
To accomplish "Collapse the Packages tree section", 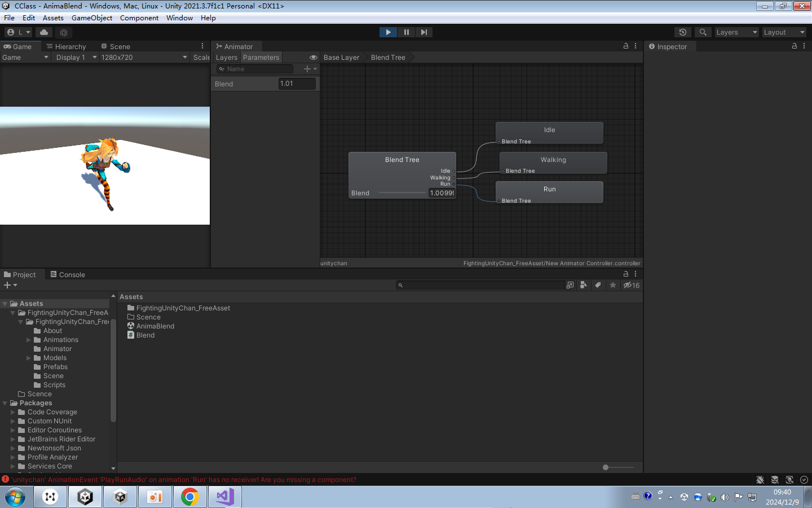I will [5, 403].
